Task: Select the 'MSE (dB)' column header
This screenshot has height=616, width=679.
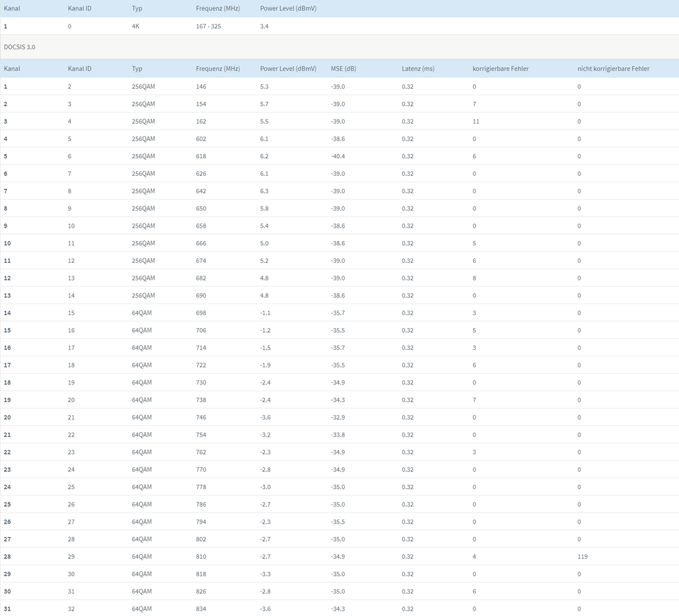Action: (x=343, y=69)
